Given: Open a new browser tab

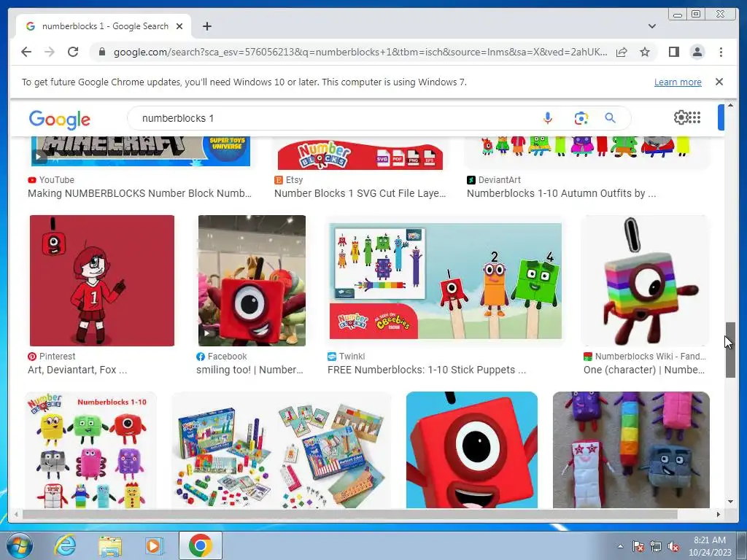Looking at the screenshot, I should click(206, 26).
